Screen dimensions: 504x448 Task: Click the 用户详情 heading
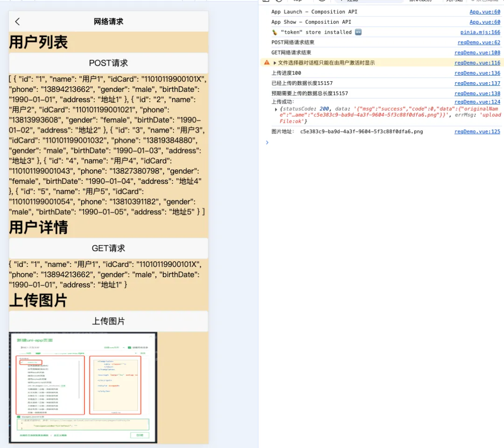pyautogui.click(x=38, y=227)
